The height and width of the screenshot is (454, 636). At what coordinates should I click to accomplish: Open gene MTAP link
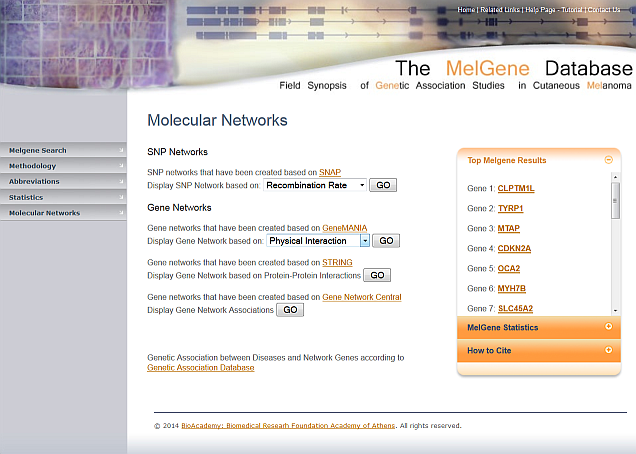coord(509,228)
